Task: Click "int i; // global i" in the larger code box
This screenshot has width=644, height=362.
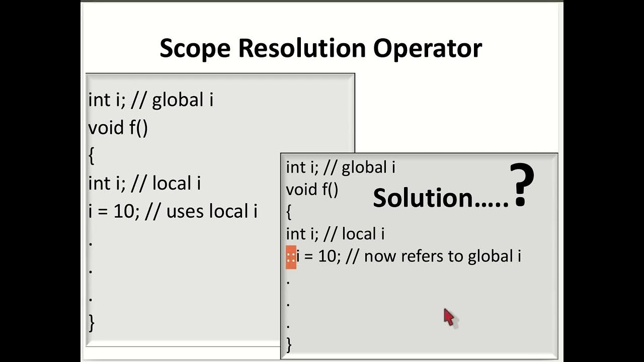Action: tap(151, 100)
